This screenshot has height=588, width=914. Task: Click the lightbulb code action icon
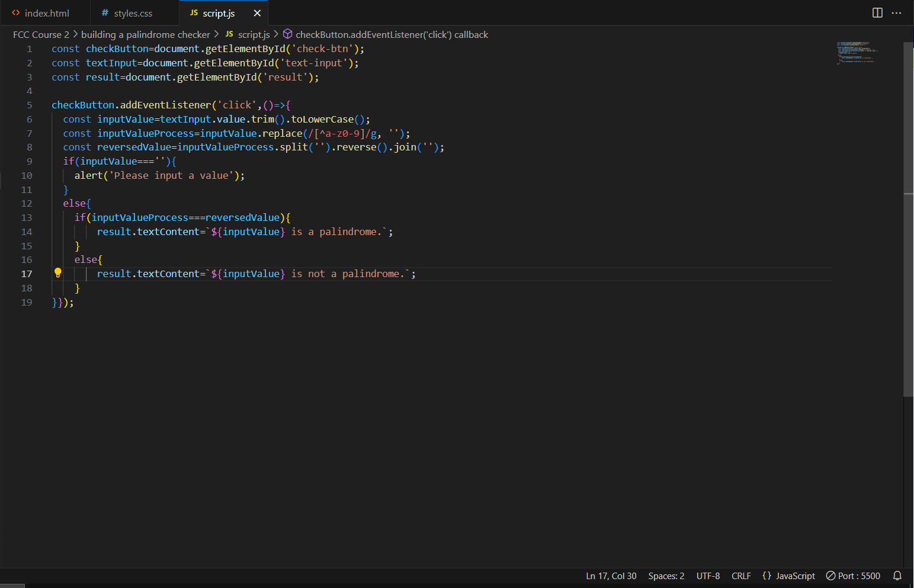pos(58,273)
